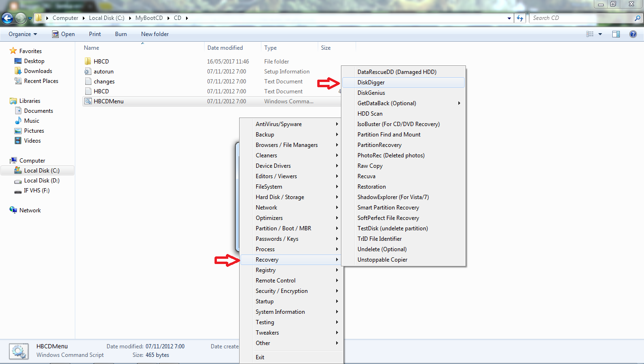Open Browsers / File Managers submenu

tap(291, 145)
